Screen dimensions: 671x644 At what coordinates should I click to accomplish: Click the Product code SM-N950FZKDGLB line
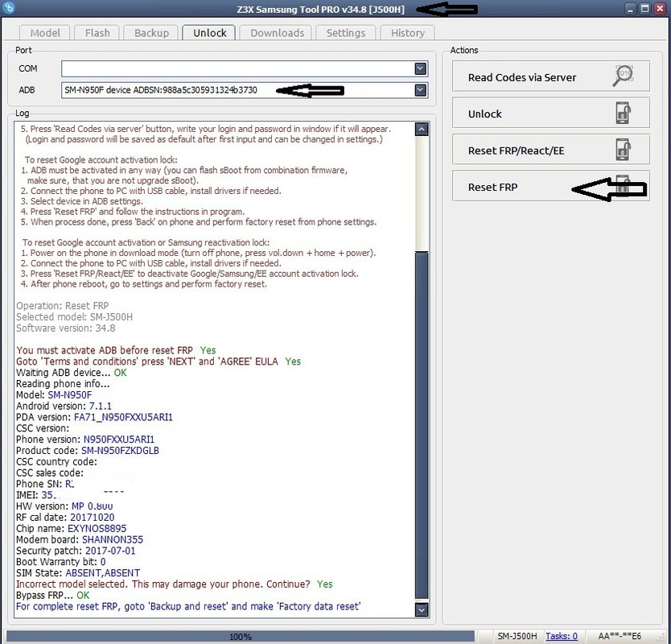click(x=88, y=451)
